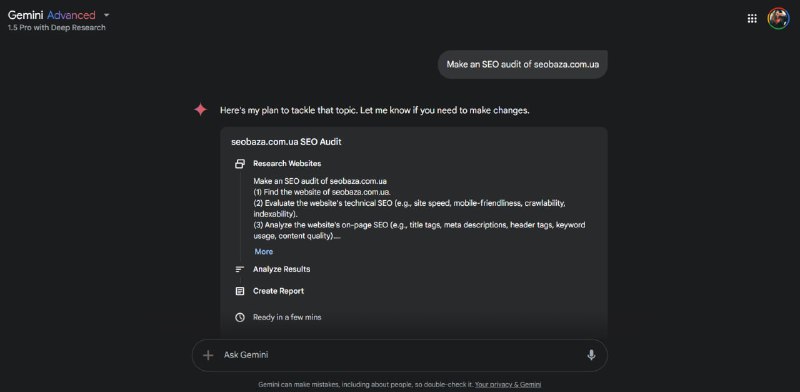This screenshot has height=392, width=800.
Task: Click the plus attachment icon
Action: tap(208, 355)
